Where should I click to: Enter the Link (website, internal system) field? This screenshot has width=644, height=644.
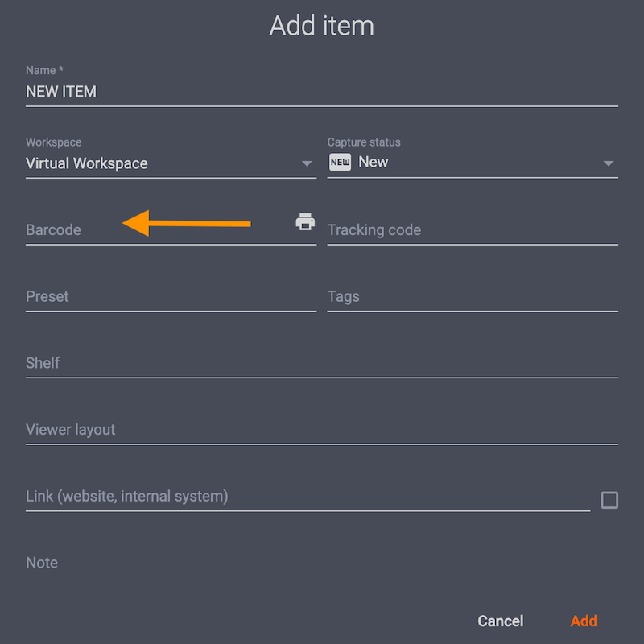click(x=308, y=497)
